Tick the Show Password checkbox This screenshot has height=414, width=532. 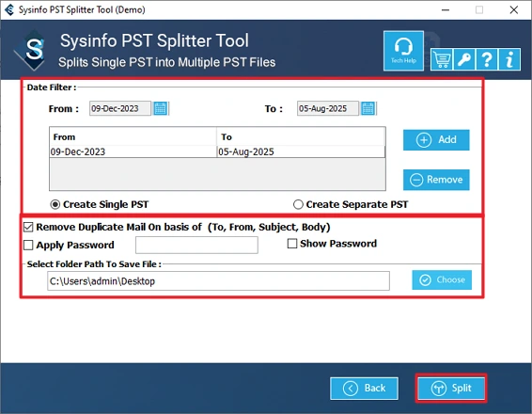tap(292, 244)
